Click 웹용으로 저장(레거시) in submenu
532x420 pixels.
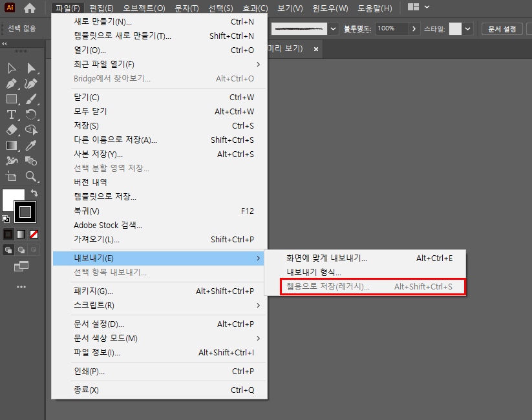(x=328, y=286)
